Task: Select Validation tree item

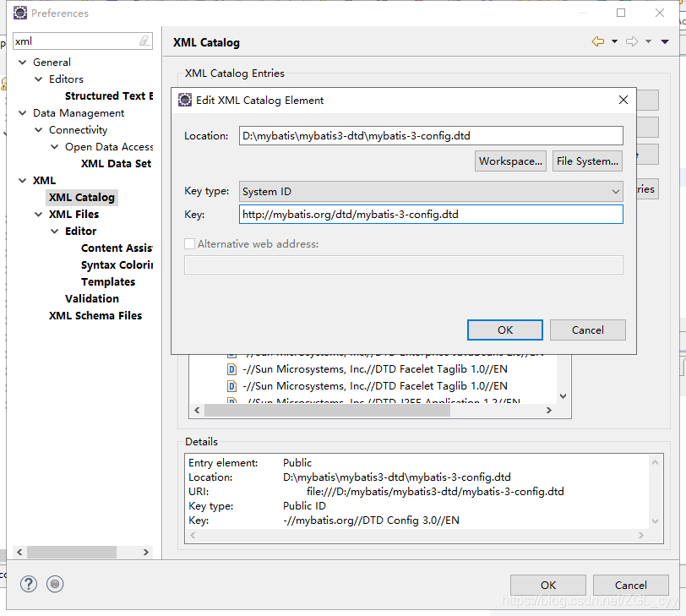Action: [x=92, y=299]
